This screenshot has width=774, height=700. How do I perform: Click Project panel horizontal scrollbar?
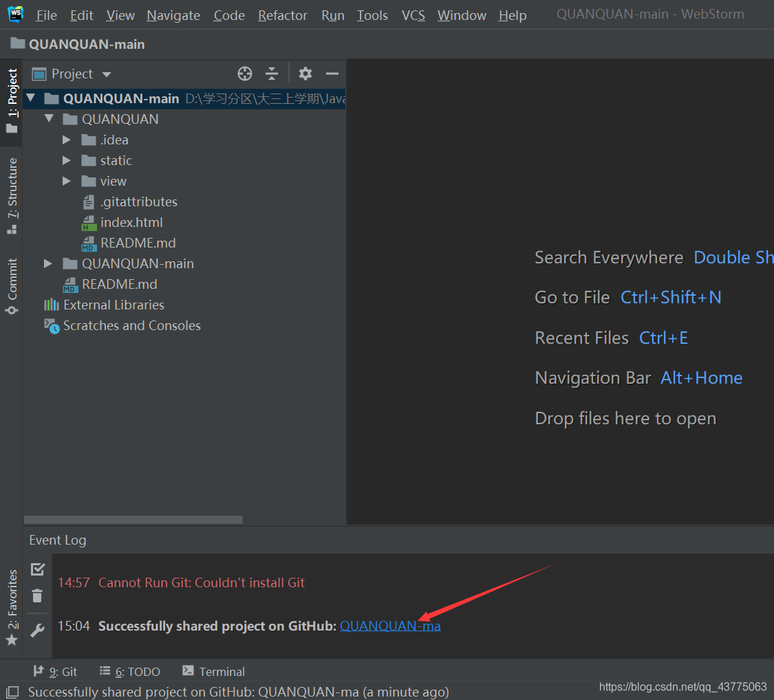[x=133, y=519]
